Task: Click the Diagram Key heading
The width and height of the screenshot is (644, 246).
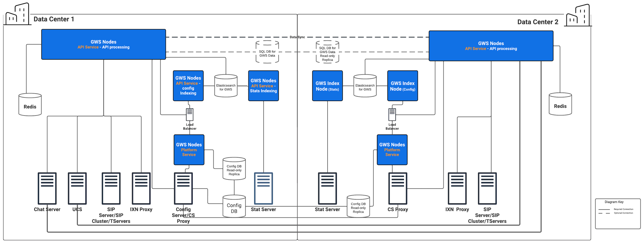Action: point(614,202)
